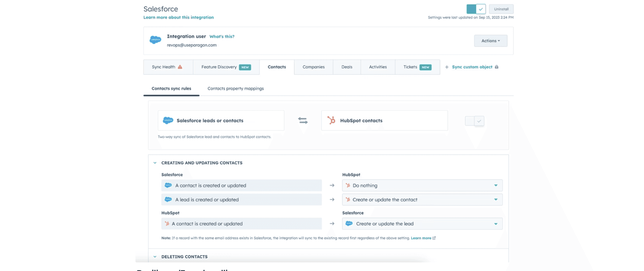The image size is (644, 271).
Task: Collapse the Deleting Contacts section
Action: 155,257
